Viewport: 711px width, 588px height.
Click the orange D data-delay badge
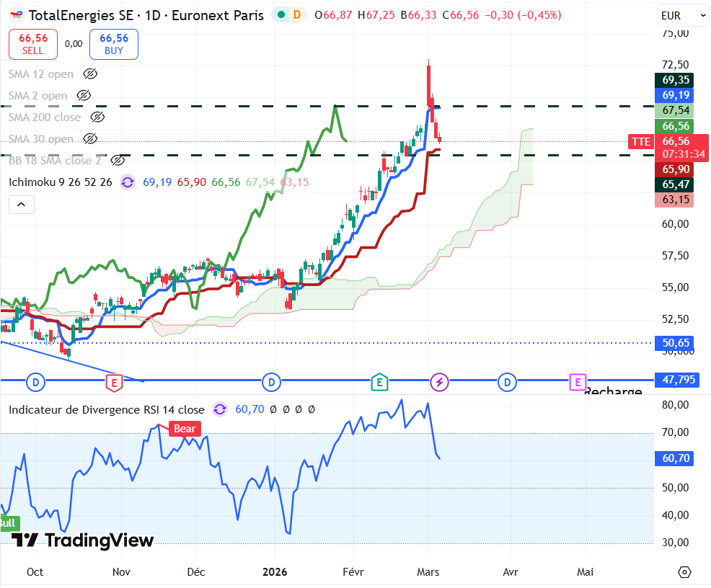[298, 15]
